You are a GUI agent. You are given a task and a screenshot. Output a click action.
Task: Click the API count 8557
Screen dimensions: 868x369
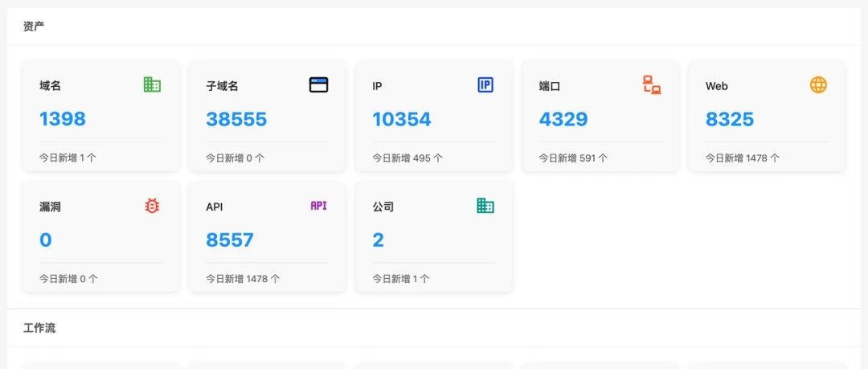tap(230, 240)
